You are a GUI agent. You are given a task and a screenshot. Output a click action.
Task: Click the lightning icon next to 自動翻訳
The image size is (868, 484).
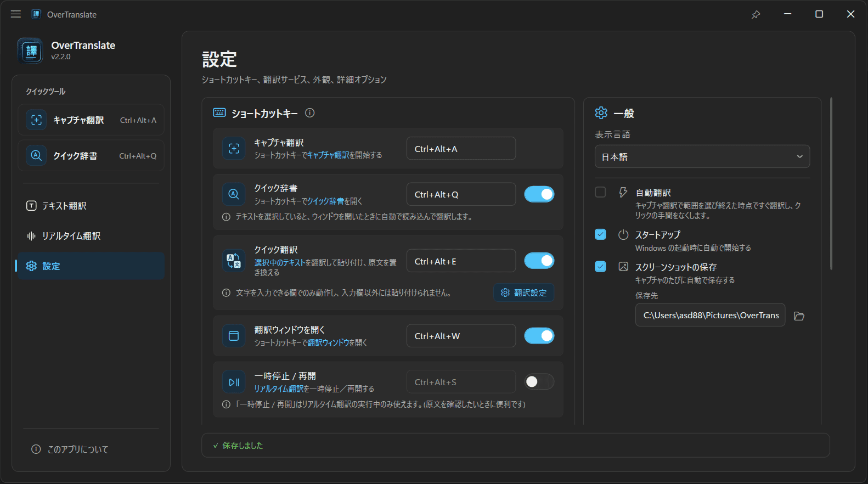[623, 192]
